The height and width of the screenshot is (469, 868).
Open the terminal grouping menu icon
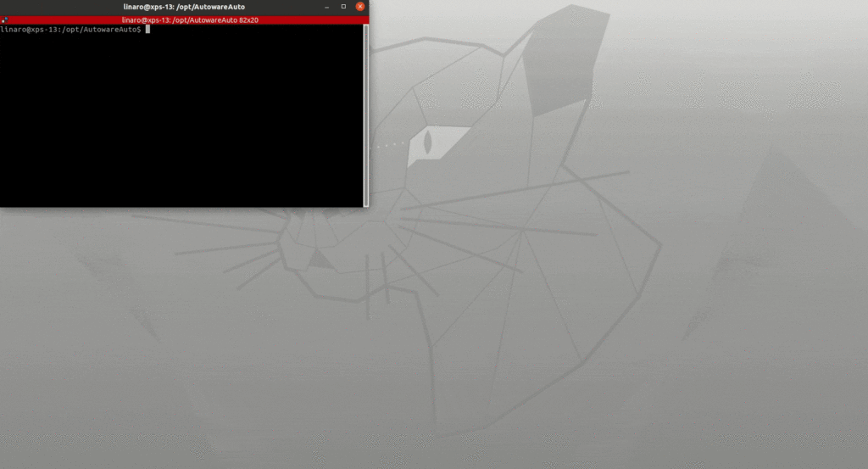pyautogui.click(x=4, y=20)
